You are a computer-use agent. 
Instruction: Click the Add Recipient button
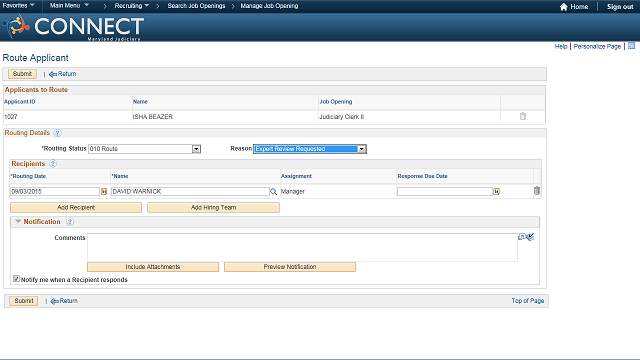(x=76, y=207)
